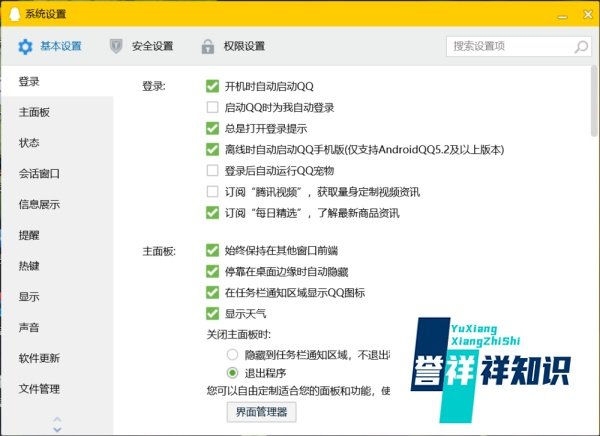The height and width of the screenshot is (436, 600).
Task: Select 文件管理 in the sidebar
Action: coord(57,389)
